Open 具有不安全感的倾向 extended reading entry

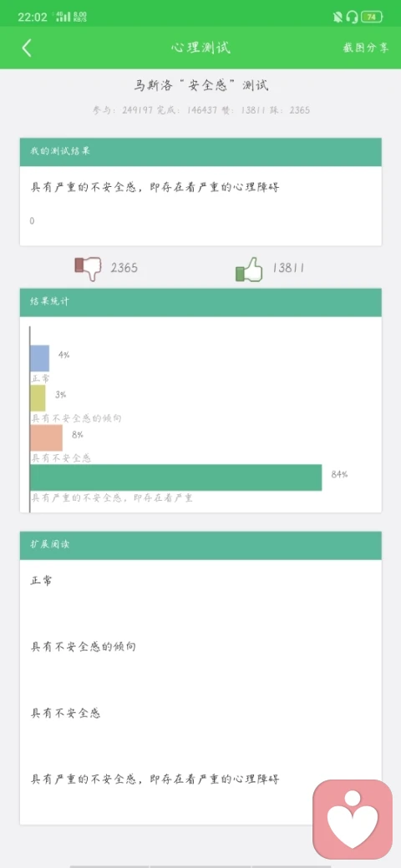tap(83, 647)
